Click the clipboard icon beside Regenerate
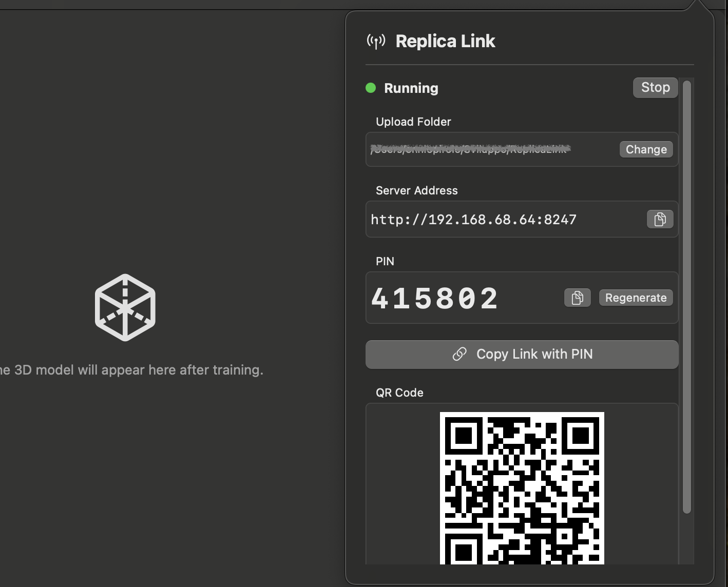 pos(577,298)
